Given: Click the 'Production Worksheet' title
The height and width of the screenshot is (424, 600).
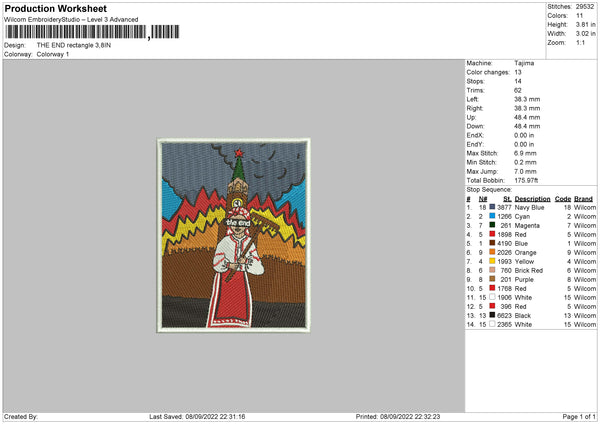Looking at the screenshot, I should coord(55,8).
